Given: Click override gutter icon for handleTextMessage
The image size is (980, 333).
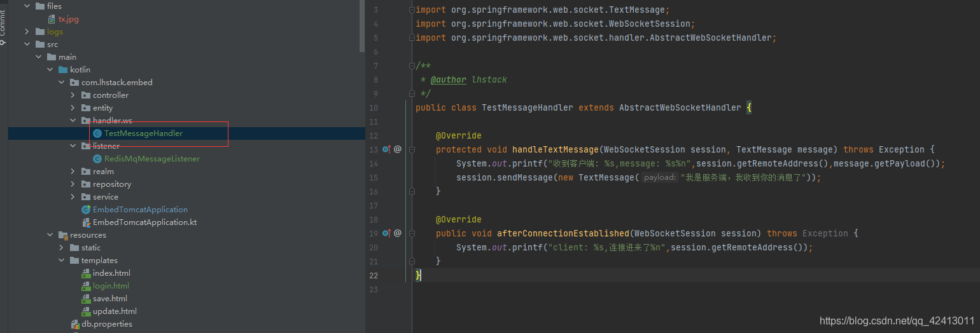Looking at the screenshot, I should click(x=386, y=149).
